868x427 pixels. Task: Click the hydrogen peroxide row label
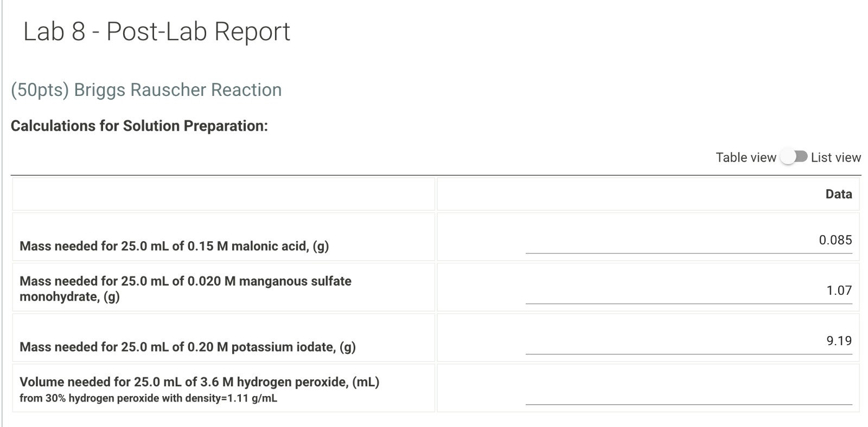click(x=200, y=381)
